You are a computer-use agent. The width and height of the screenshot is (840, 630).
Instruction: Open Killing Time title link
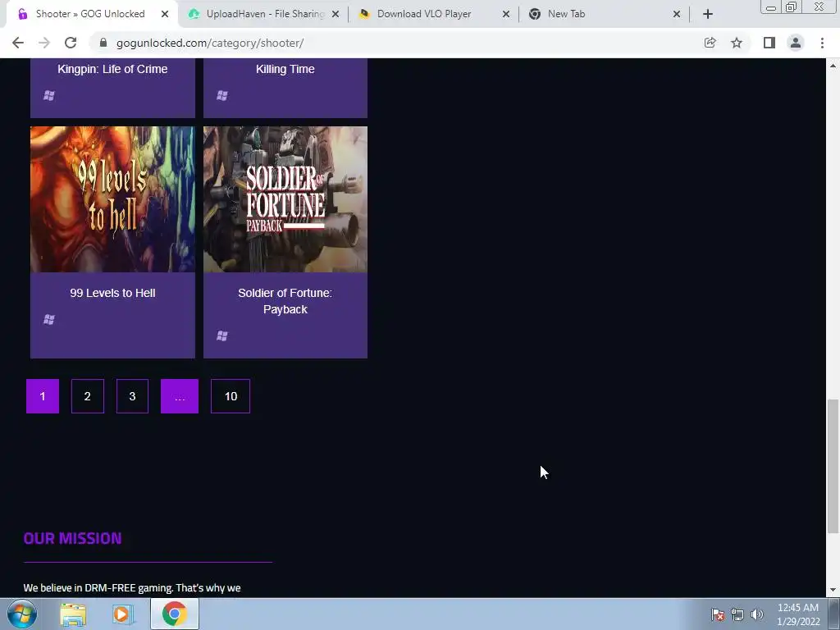point(285,69)
